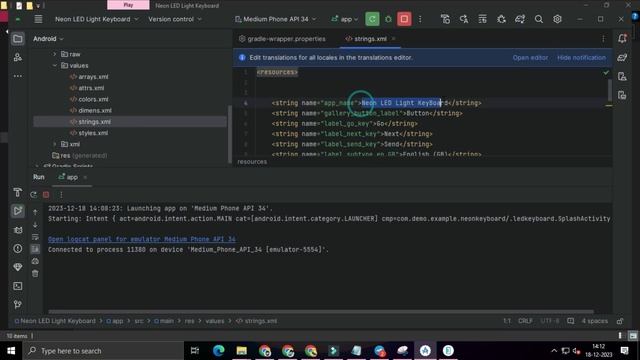Click 4 spaces indent setting
This screenshot has height=360, width=640.
595,321
